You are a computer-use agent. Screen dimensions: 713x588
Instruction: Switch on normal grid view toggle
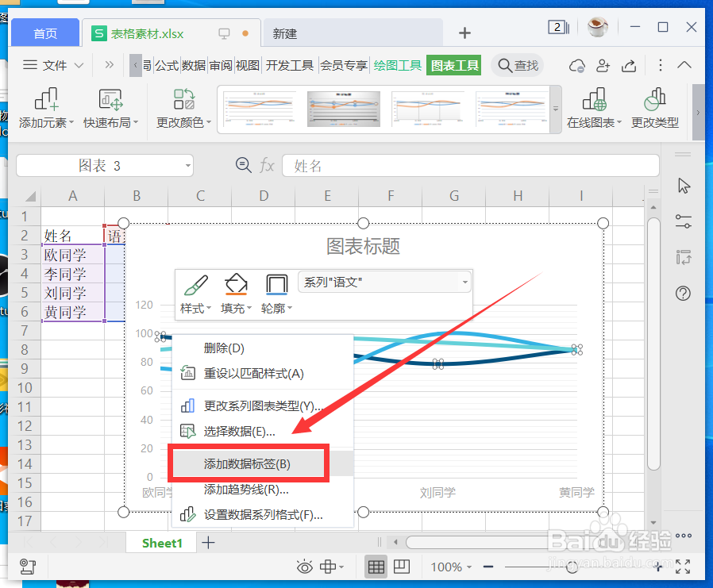pyautogui.click(x=376, y=567)
